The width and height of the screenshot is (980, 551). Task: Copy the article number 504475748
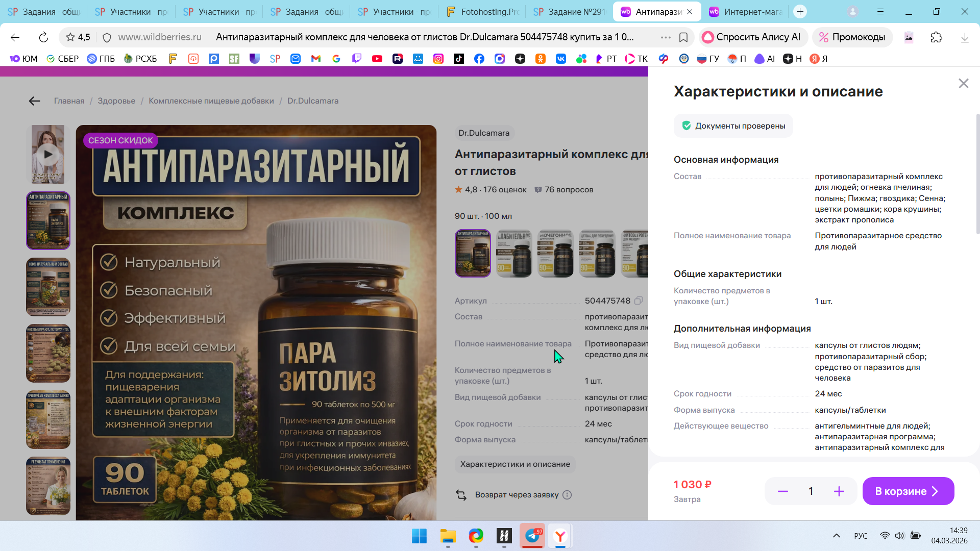click(x=639, y=301)
